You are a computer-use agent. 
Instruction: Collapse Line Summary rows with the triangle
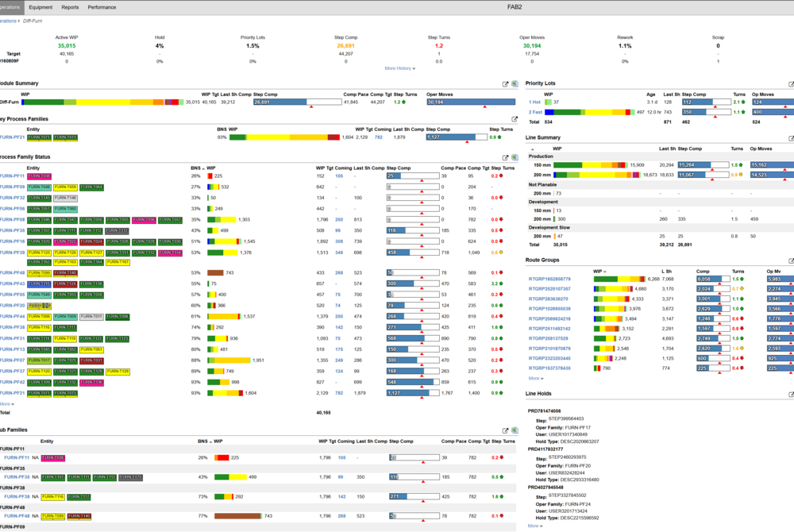coord(532,149)
